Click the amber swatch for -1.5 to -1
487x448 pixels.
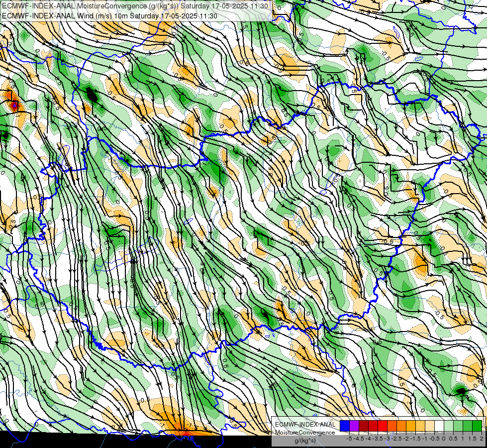[411, 426]
